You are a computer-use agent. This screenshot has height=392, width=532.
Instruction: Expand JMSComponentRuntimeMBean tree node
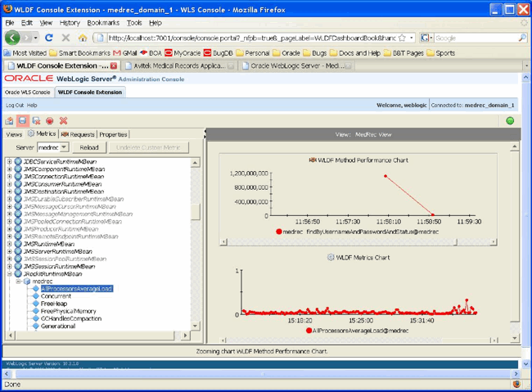pyautogui.click(x=10, y=169)
